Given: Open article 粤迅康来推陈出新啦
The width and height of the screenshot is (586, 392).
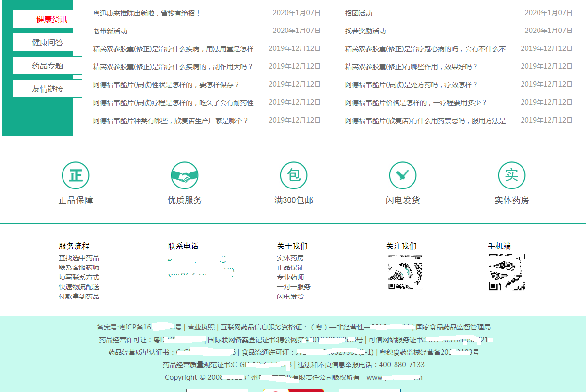Looking at the screenshot, I should pyautogui.click(x=147, y=13).
